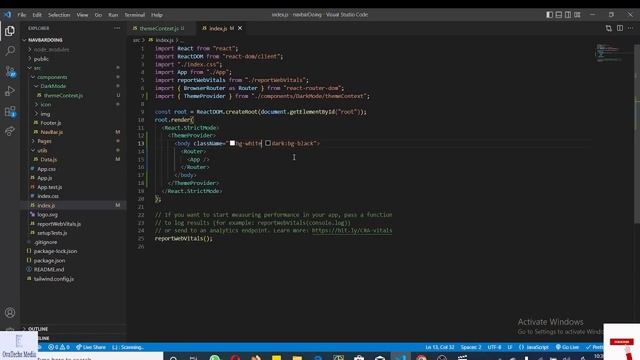Click the editor vertical scrollbar
The width and height of the screenshot is (640, 360).
pos(637,133)
